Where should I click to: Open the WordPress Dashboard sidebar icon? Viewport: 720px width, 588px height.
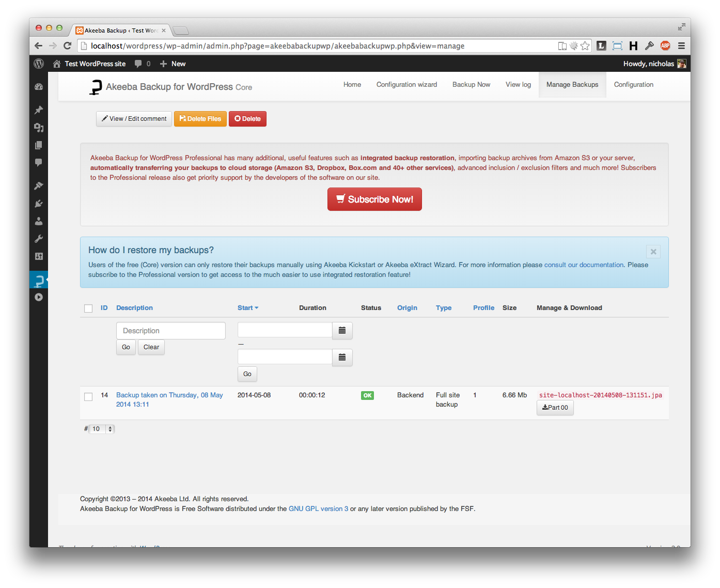tap(39, 87)
